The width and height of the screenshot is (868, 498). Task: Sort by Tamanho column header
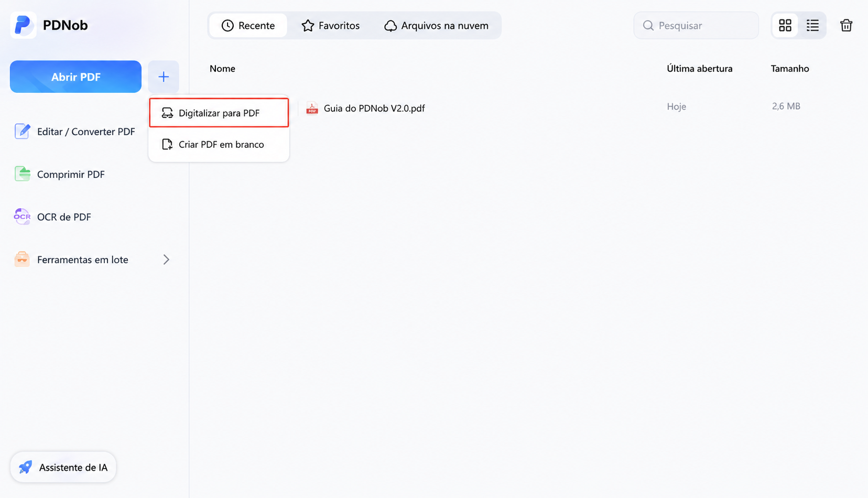coord(790,69)
